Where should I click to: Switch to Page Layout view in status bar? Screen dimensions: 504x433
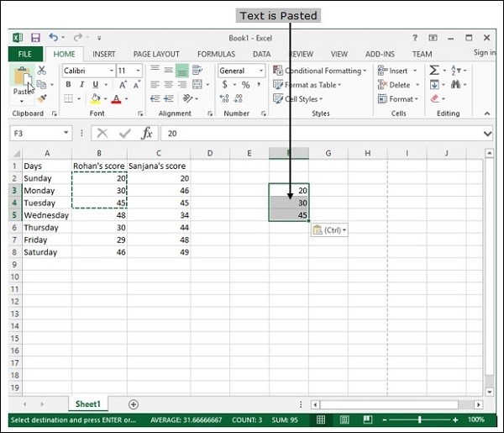click(343, 420)
